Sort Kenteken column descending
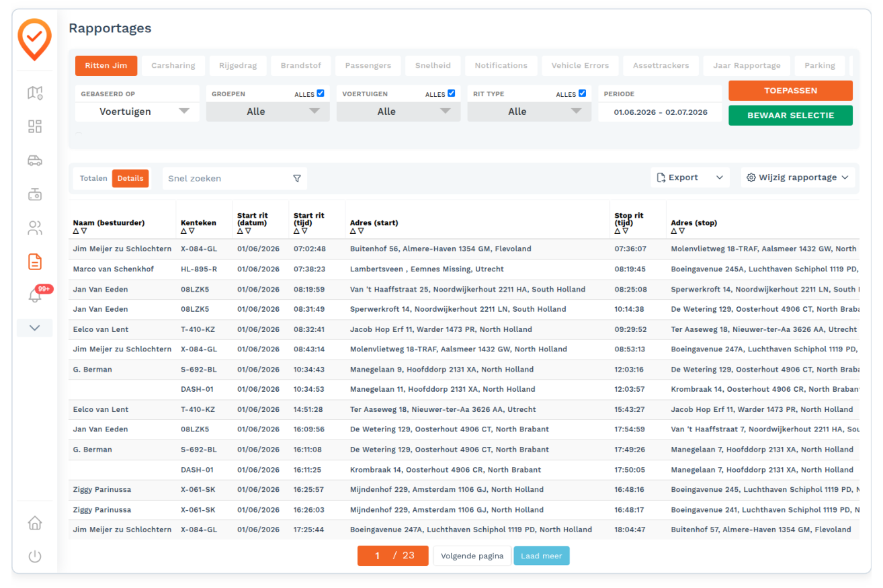 coord(192,231)
